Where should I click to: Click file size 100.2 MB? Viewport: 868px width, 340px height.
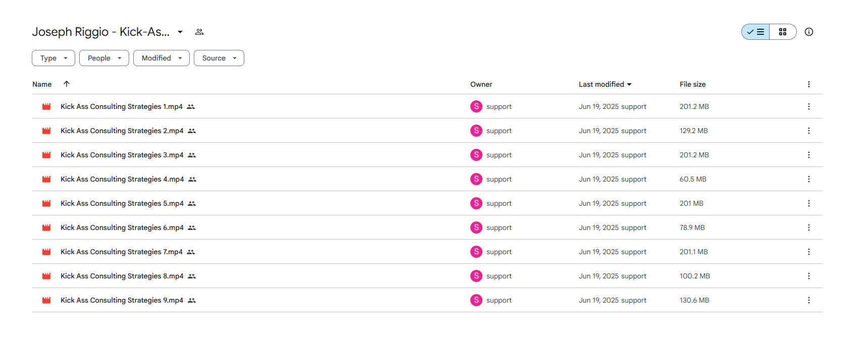(x=695, y=276)
